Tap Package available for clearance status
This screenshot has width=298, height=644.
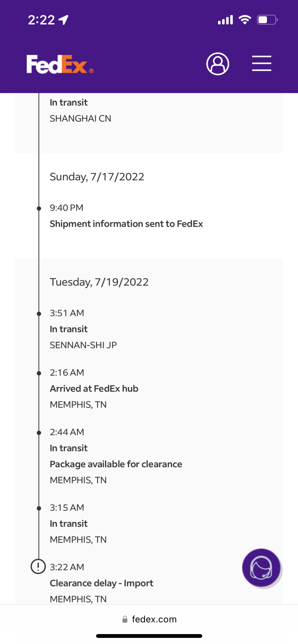click(x=116, y=464)
